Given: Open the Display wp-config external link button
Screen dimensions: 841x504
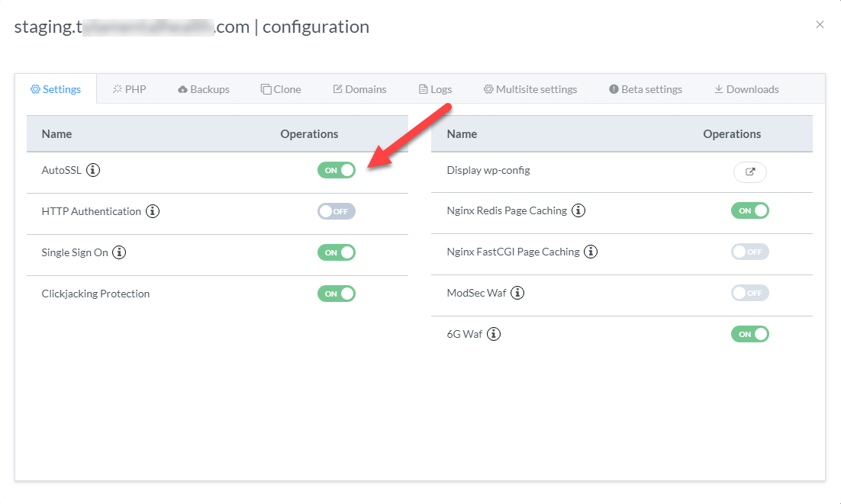Looking at the screenshot, I should [750, 172].
